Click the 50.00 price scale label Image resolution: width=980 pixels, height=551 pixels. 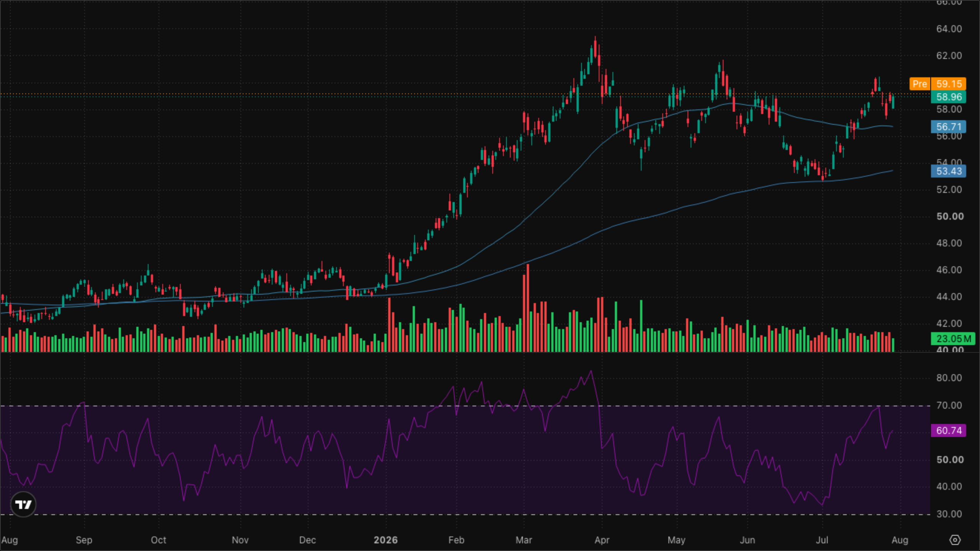(x=950, y=216)
